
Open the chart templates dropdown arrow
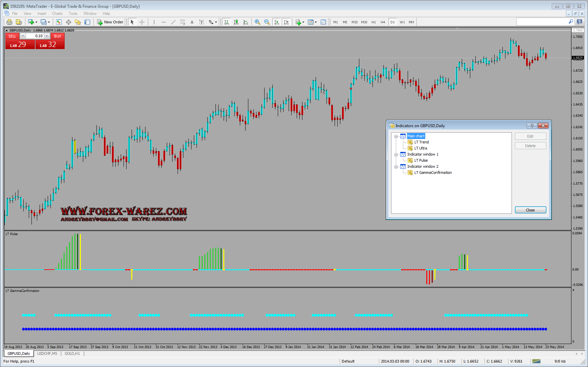(x=316, y=22)
